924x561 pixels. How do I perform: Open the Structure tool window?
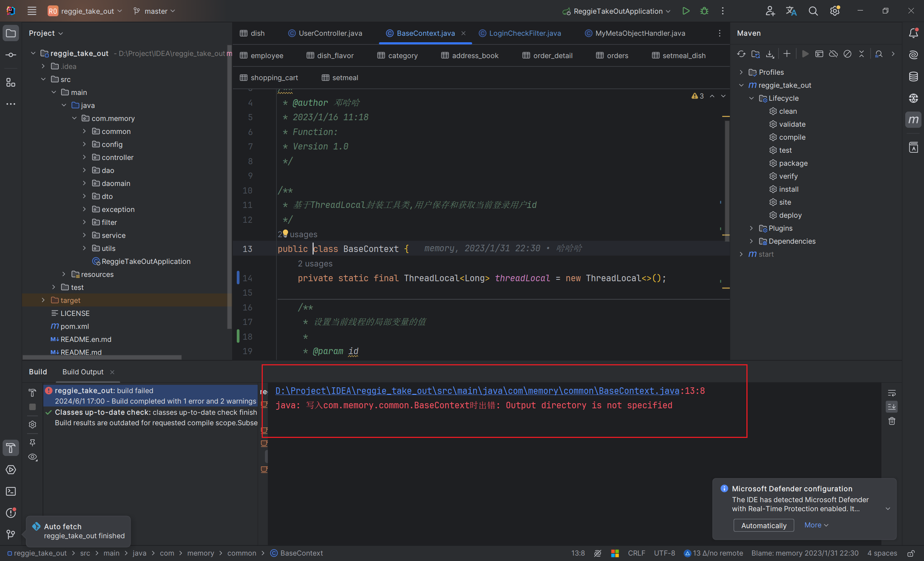tap(11, 83)
